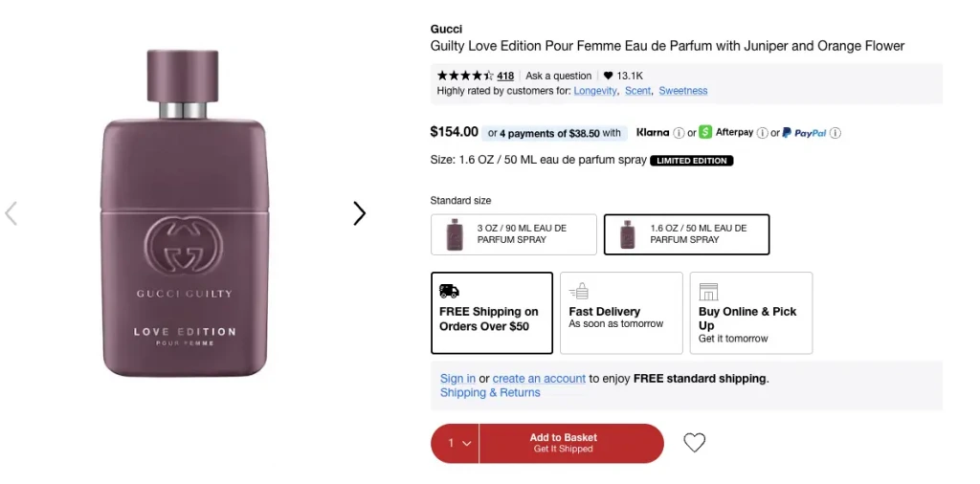The image size is (980, 484).
Task: Click Ask a question
Action: point(558,76)
